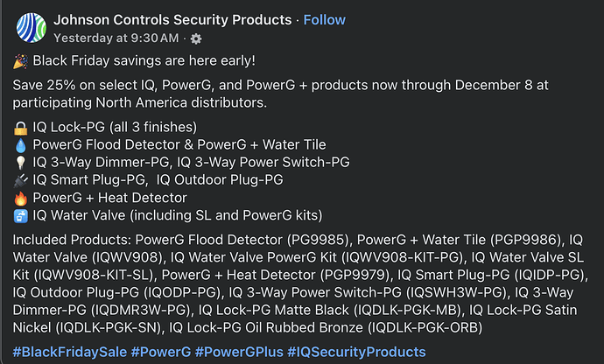Click the party popper emoji before Black Friday
This screenshot has height=364, width=604.
(20, 61)
